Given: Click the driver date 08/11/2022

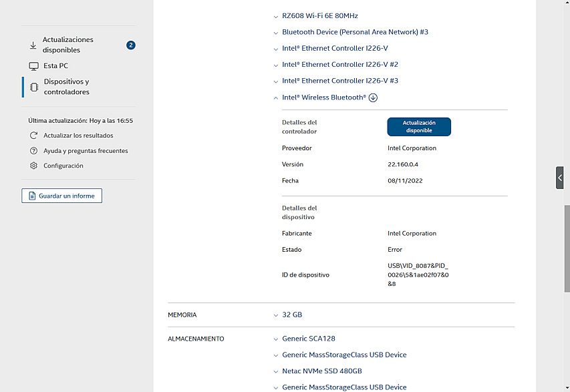Looking at the screenshot, I should click(x=405, y=180).
